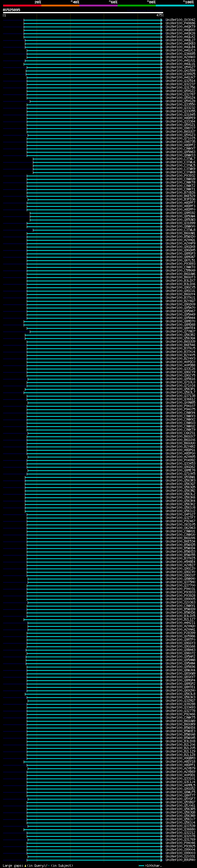The height and width of the screenshot is (868, 197).
Task: Open hit UniRef100_P92467
Action: (x=180, y=521)
